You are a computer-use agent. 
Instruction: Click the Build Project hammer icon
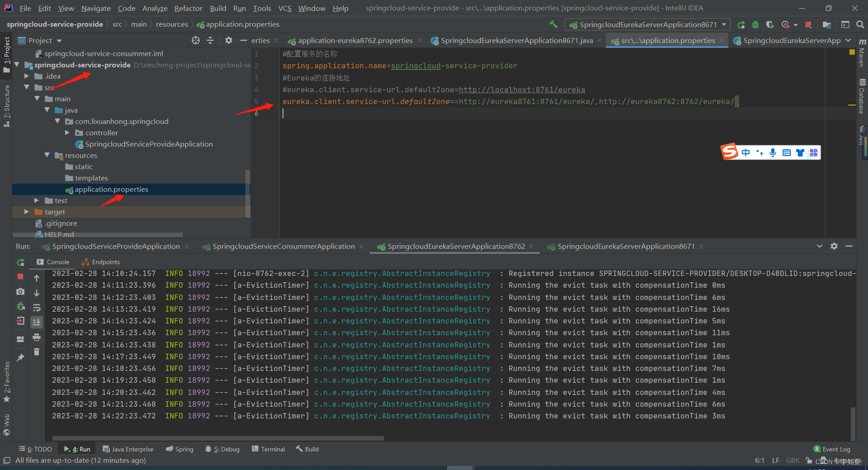553,24
